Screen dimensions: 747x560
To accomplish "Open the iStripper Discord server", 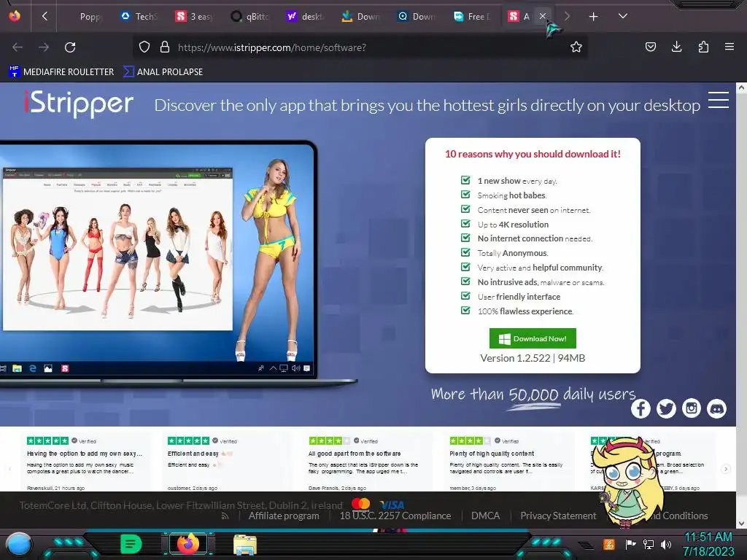I will click(x=716, y=408).
